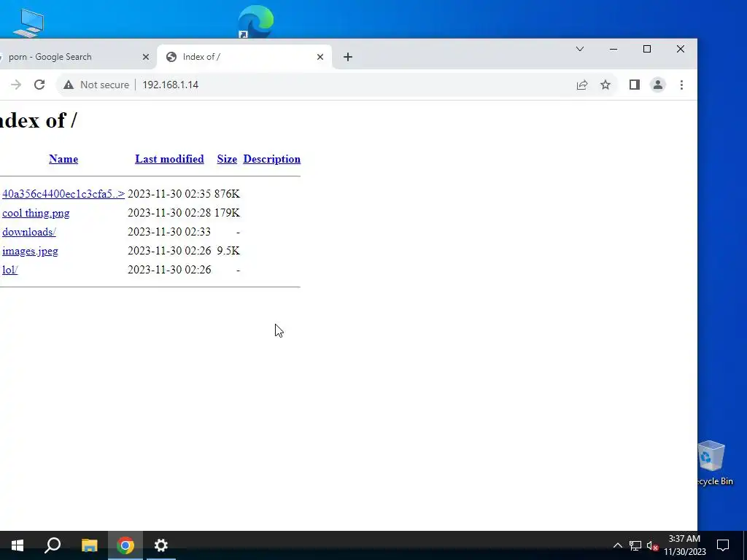The height and width of the screenshot is (560, 747).
Task: Click the network status tray icon
Action: [635, 545]
